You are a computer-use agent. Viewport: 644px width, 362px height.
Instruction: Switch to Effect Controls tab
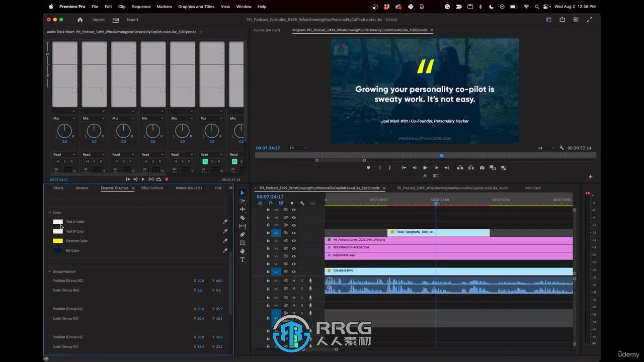tap(152, 188)
